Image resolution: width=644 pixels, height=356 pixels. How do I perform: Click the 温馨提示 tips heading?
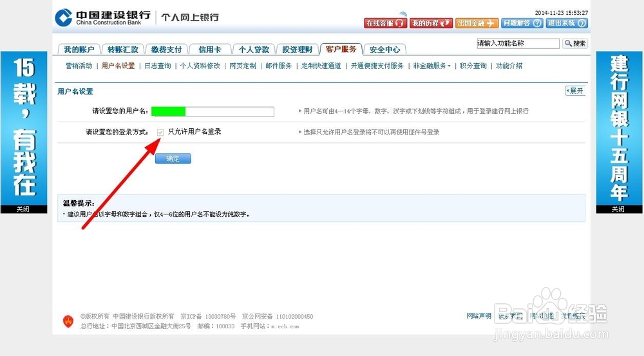79,203
